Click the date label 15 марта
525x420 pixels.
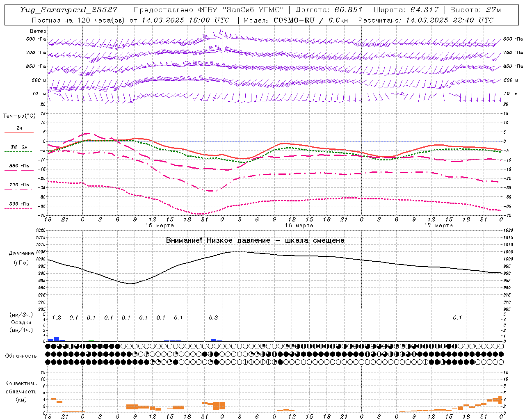(x=160, y=226)
